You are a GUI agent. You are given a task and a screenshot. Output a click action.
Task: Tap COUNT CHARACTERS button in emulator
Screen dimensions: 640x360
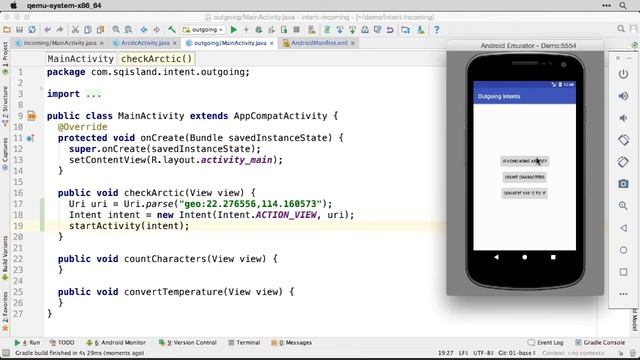(x=524, y=177)
